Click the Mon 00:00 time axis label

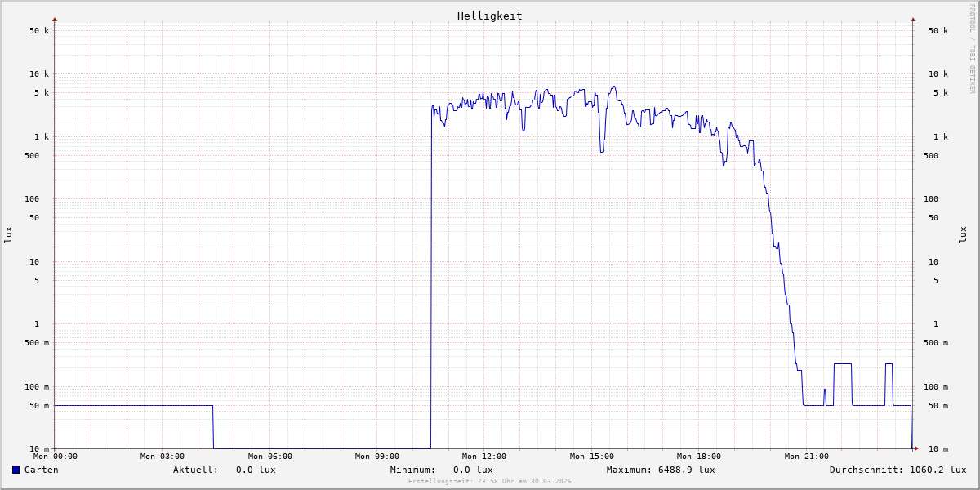(55, 457)
